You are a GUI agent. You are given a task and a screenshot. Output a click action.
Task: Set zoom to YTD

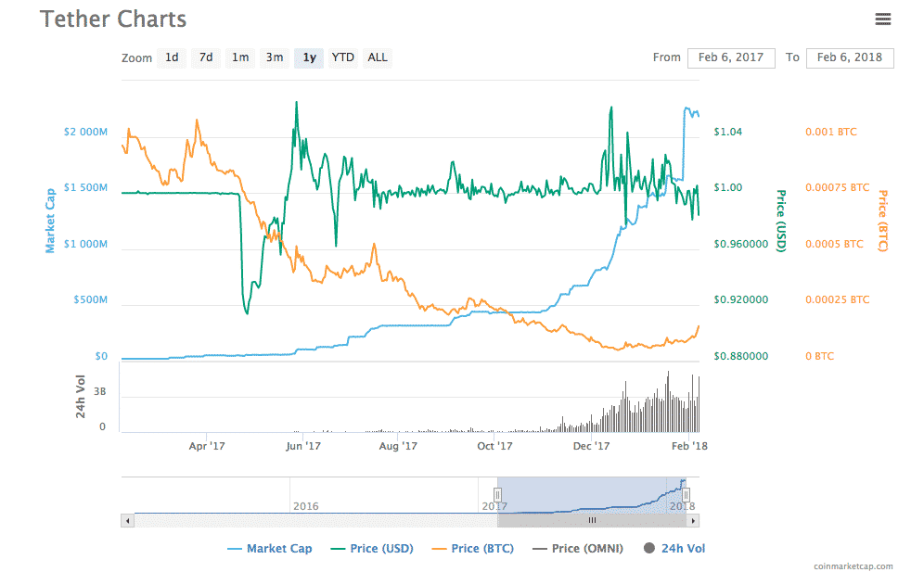(x=343, y=57)
